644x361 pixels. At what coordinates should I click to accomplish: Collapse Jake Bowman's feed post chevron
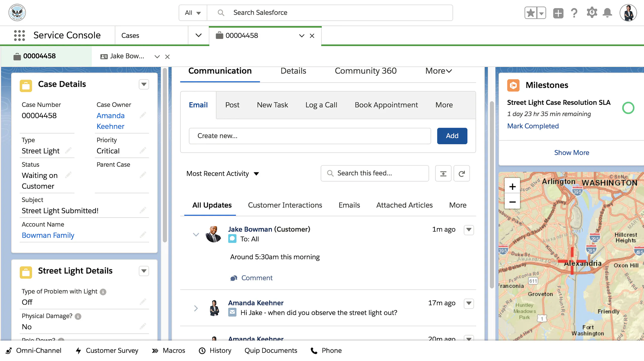point(196,234)
